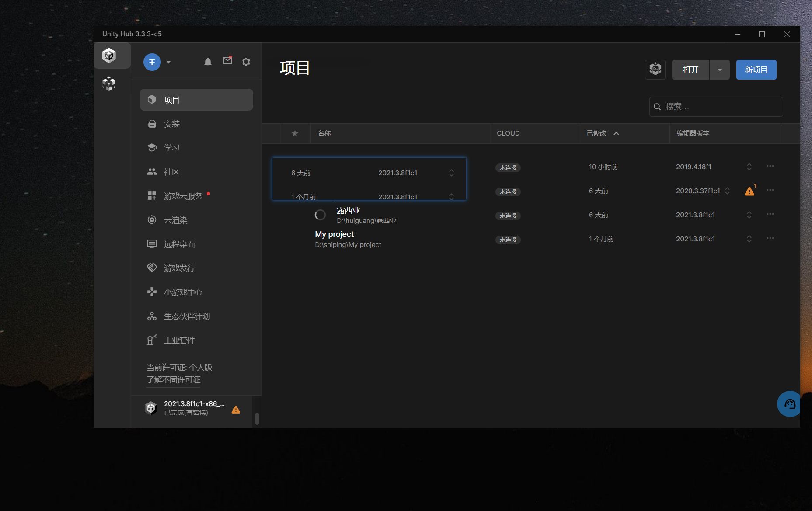Open the 2021.3.8f1c1 download status entry
This screenshot has width=812, height=511.
192,408
